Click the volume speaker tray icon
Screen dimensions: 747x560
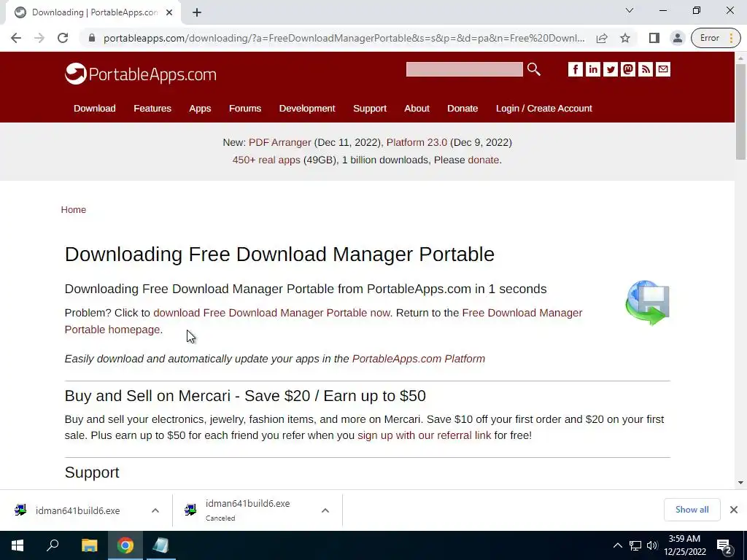click(x=652, y=545)
